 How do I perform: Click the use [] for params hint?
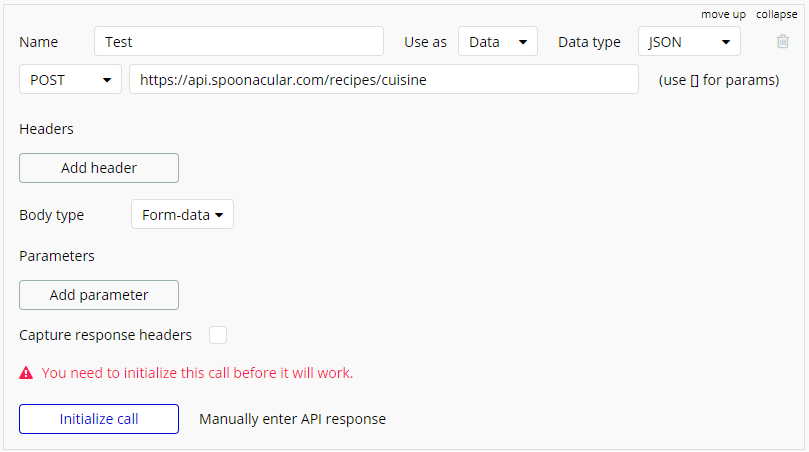(x=718, y=80)
